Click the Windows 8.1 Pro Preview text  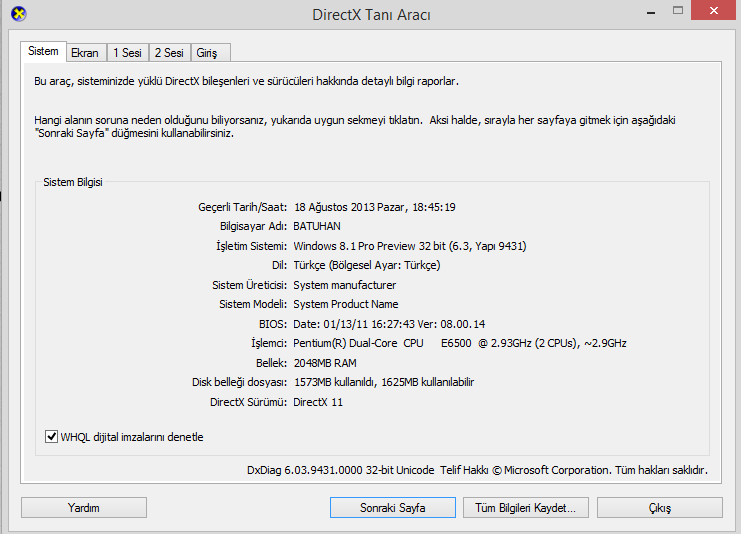354,246
